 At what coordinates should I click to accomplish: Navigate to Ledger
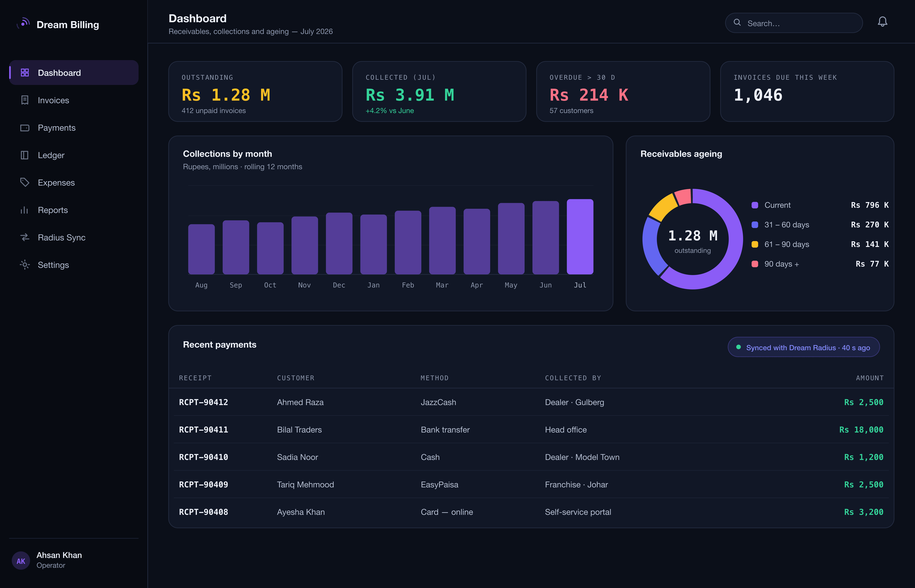[x=74, y=155]
